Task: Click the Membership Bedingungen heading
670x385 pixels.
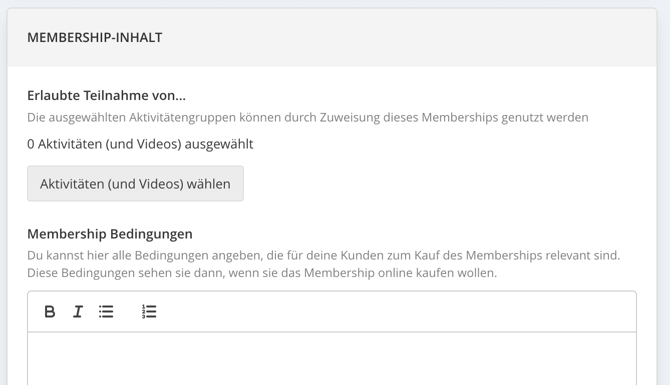Action: [110, 234]
